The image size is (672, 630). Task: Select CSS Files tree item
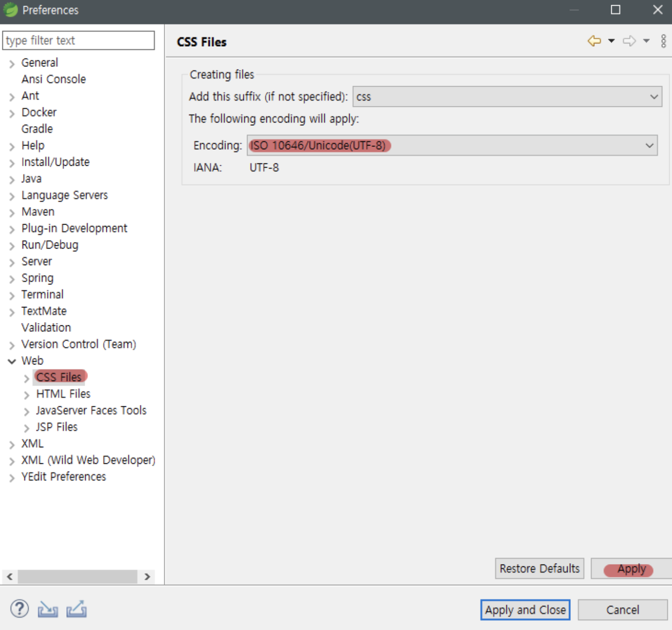tap(59, 377)
